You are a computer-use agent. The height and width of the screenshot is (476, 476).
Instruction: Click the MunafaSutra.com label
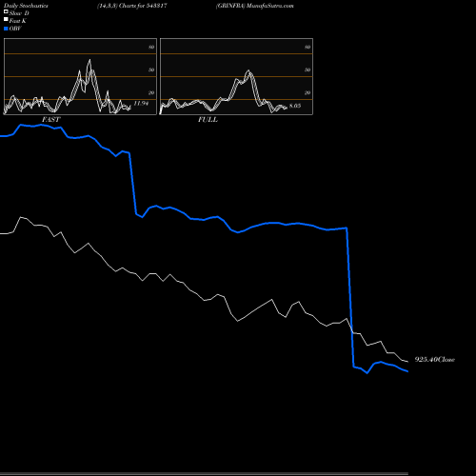tap(270, 6)
